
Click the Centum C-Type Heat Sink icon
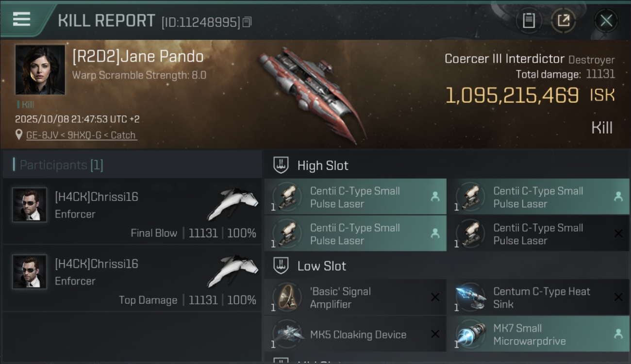coord(470,297)
